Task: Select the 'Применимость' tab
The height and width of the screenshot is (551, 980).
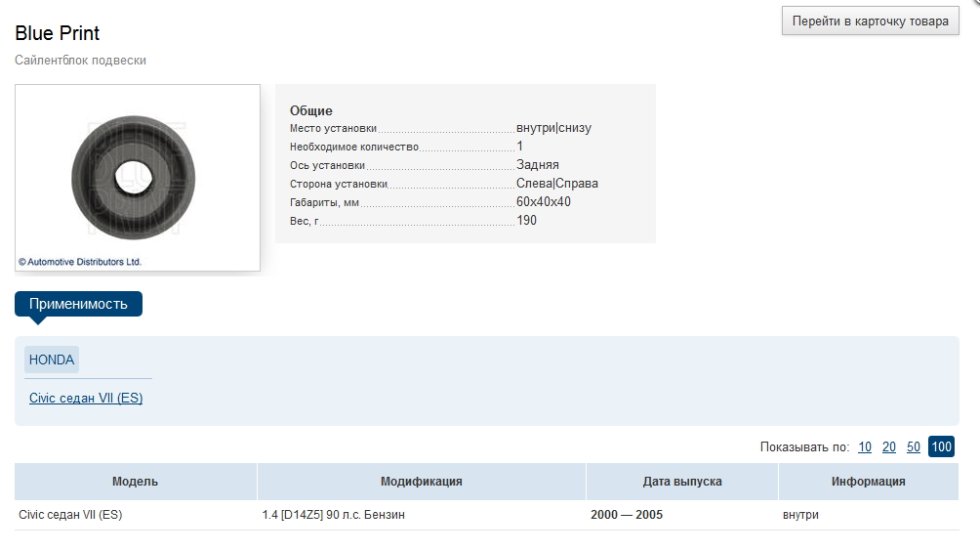Action: point(78,304)
